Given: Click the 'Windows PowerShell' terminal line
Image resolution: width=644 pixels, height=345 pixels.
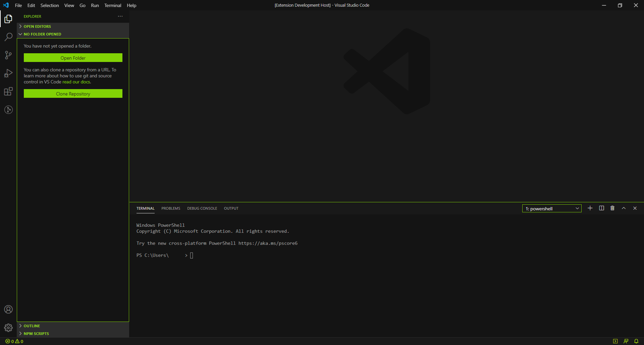Looking at the screenshot, I should (x=161, y=225).
